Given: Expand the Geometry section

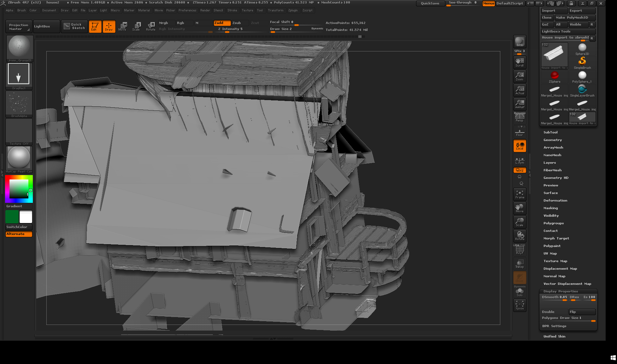Looking at the screenshot, I should [x=553, y=140].
